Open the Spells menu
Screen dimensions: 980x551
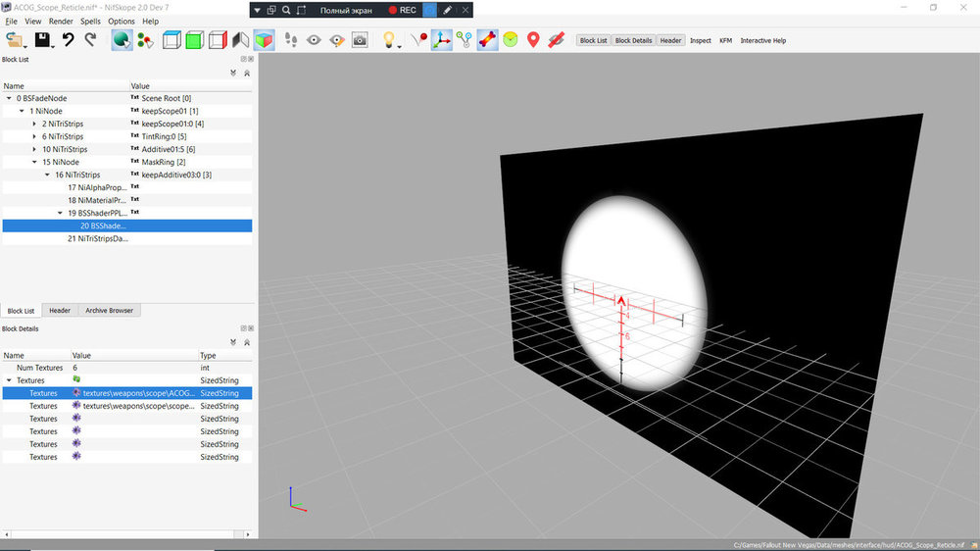point(90,22)
